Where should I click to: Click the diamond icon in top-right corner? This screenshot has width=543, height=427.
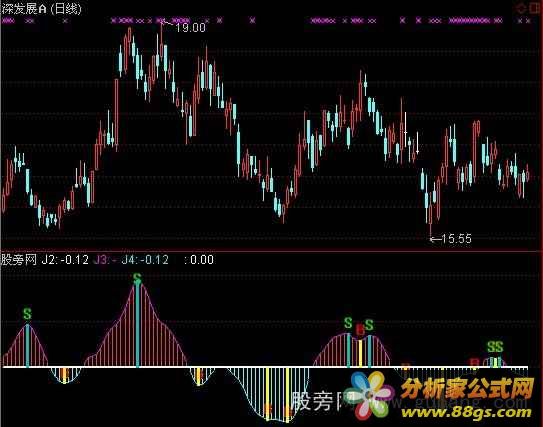[520, 8]
